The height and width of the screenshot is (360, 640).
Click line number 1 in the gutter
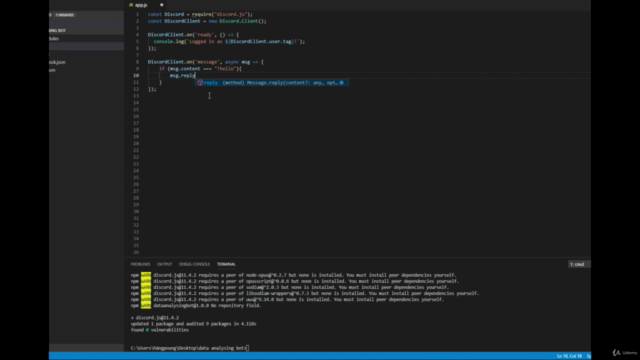137,14
